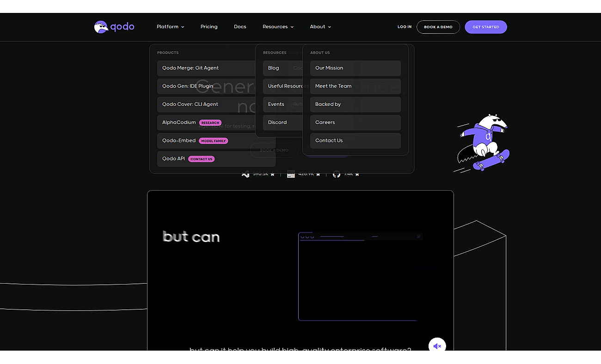Select Qodo Cover: CLI Agent
The width and height of the screenshot is (601, 364).
click(x=206, y=104)
